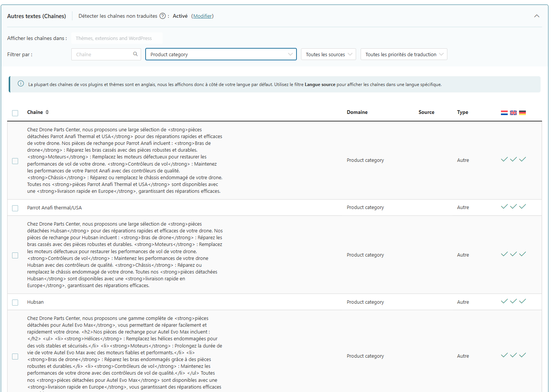Click English checkmark for Hubsan row
553x392 pixels.
(513, 301)
